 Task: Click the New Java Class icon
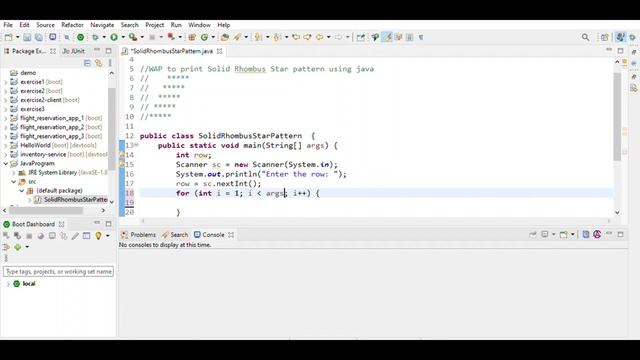pyautogui.click(x=204, y=37)
